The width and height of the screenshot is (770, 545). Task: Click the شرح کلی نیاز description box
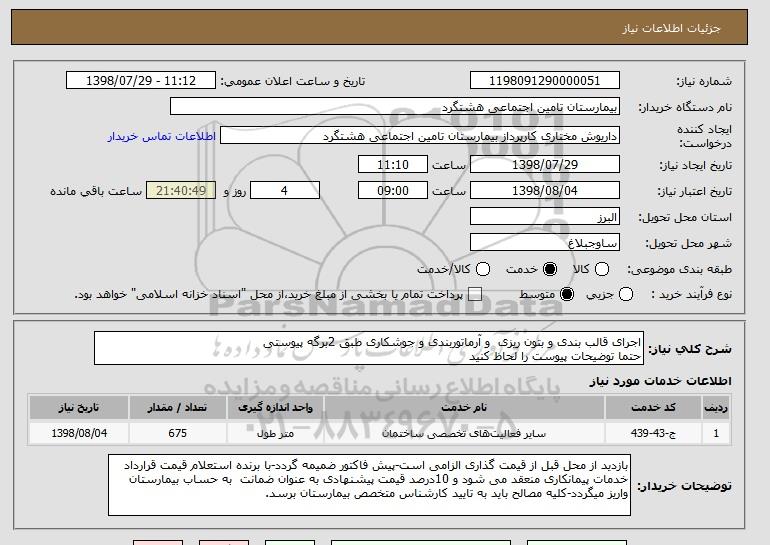[x=369, y=348]
